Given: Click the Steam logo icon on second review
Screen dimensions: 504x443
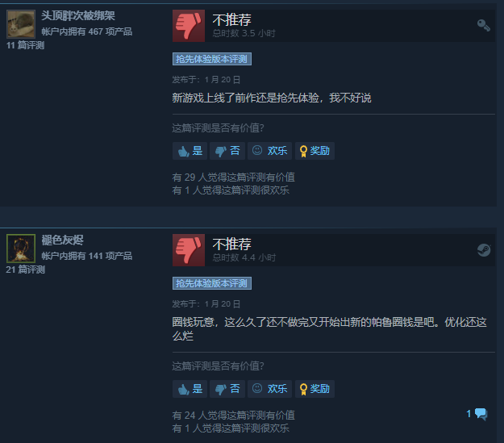Looking at the screenshot, I should pyautogui.click(x=484, y=250).
